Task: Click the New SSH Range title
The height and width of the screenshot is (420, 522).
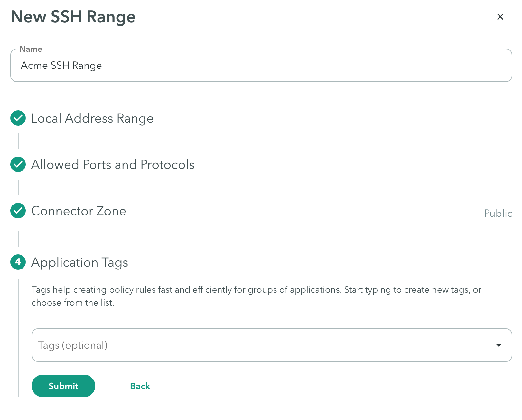Action: tap(73, 17)
